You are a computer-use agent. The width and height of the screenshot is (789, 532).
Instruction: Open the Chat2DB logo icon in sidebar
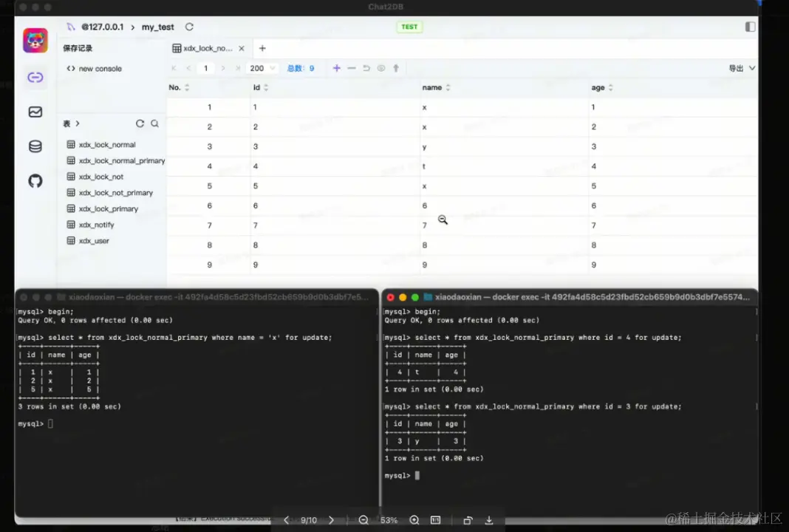pos(35,40)
